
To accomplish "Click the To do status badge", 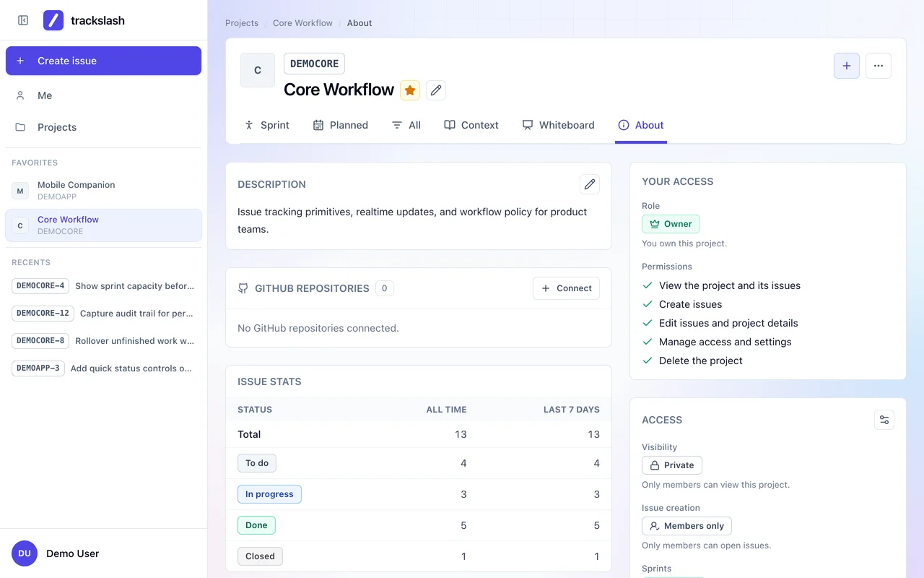I will click(x=257, y=463).
